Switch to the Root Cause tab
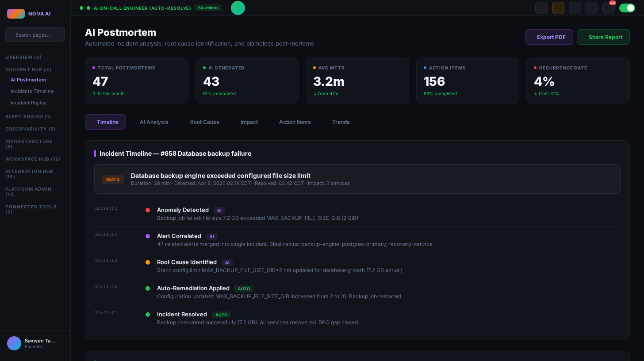Screen dimensions: 644x361 [x=204, y=122]
